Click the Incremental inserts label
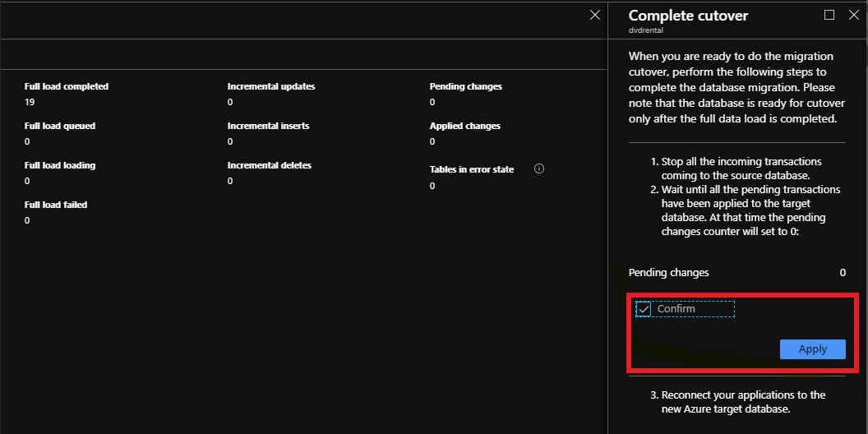This screenshot has height=434, width=868. pyautogui.click(x=269, y=126)
